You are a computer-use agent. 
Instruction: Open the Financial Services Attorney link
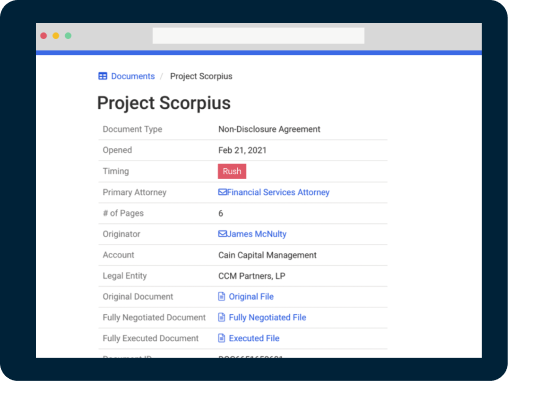point(278,192)
